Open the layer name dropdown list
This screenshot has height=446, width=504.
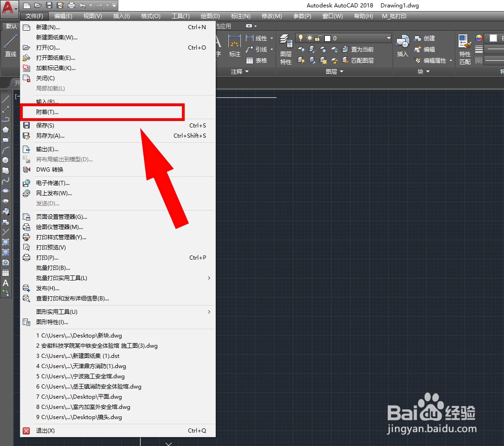(x=388, y=38)
